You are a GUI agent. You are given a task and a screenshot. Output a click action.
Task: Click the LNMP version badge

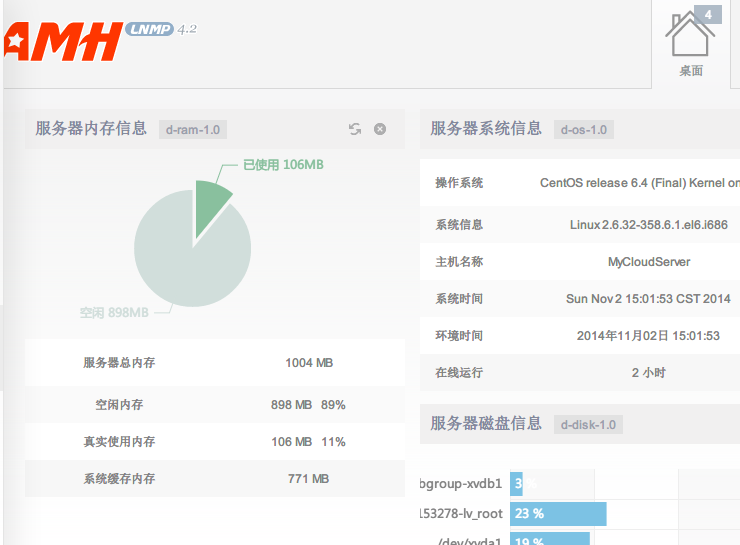(x=150, y=29)
